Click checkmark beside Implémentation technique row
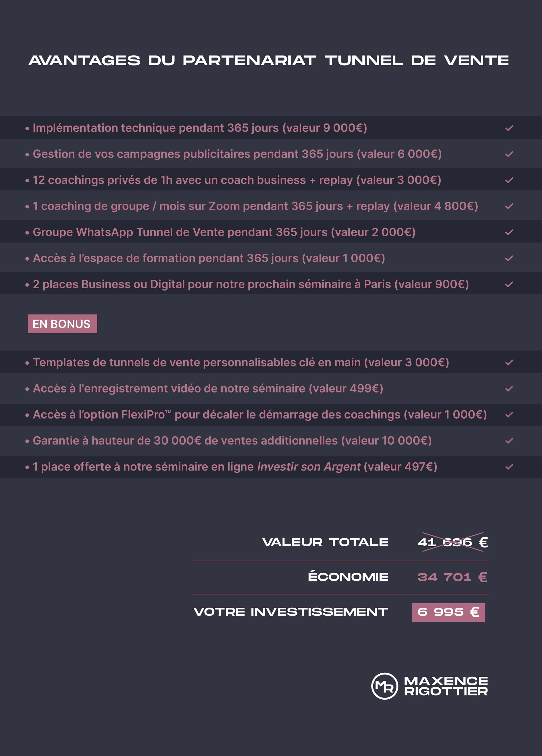 (x=509, y=128)
